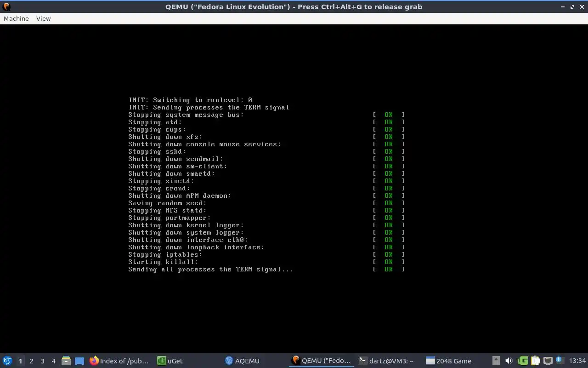
Task: Click 'INIT: Switching to runlevel: 0' line
Action: click(190, 100)
